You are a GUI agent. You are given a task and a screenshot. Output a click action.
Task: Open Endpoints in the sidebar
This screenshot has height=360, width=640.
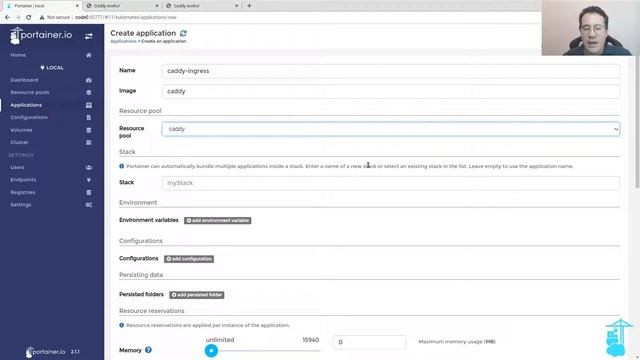click(23, 180)
